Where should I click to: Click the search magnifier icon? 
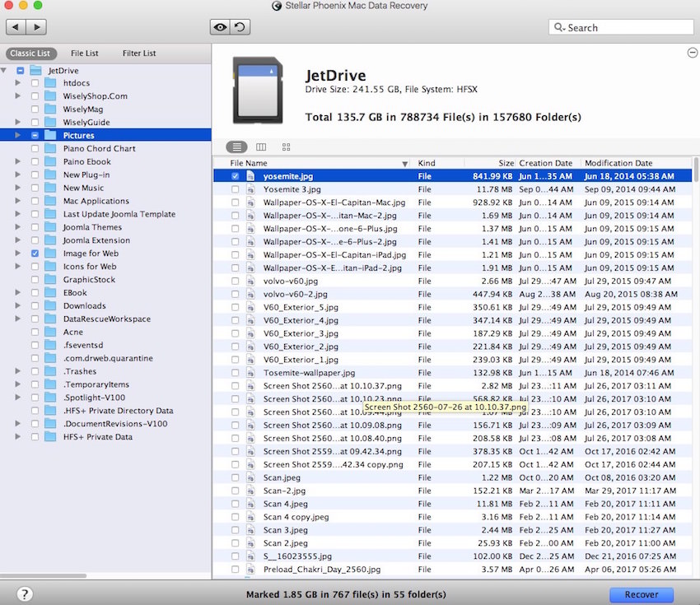(x=559, y=27)
